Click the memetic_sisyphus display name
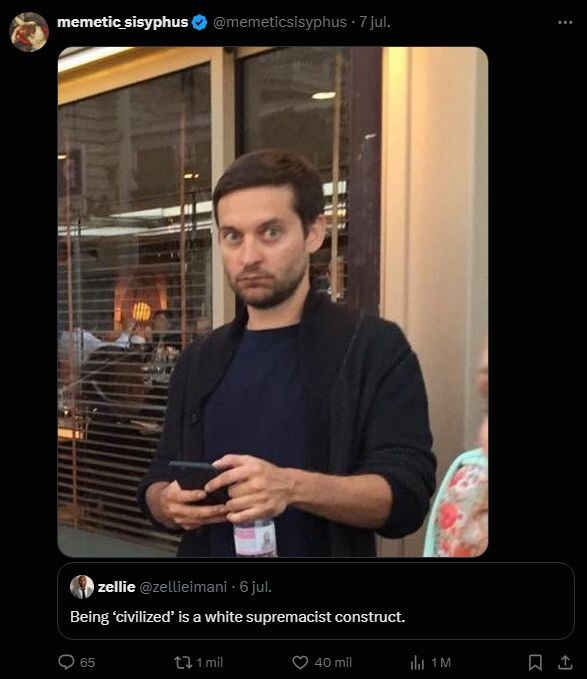Viewport: 587px width, 679px height. pyautogui.click(x=123, y=22)
